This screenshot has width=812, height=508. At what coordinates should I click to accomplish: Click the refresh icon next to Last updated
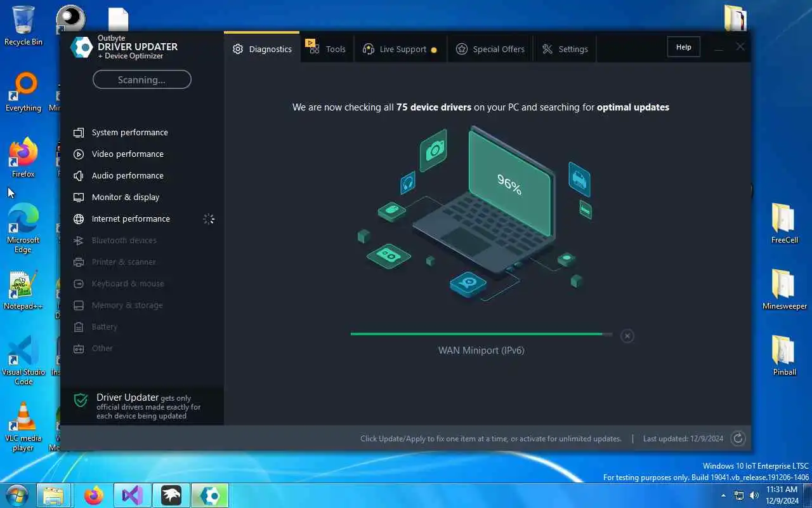[738, 438]
